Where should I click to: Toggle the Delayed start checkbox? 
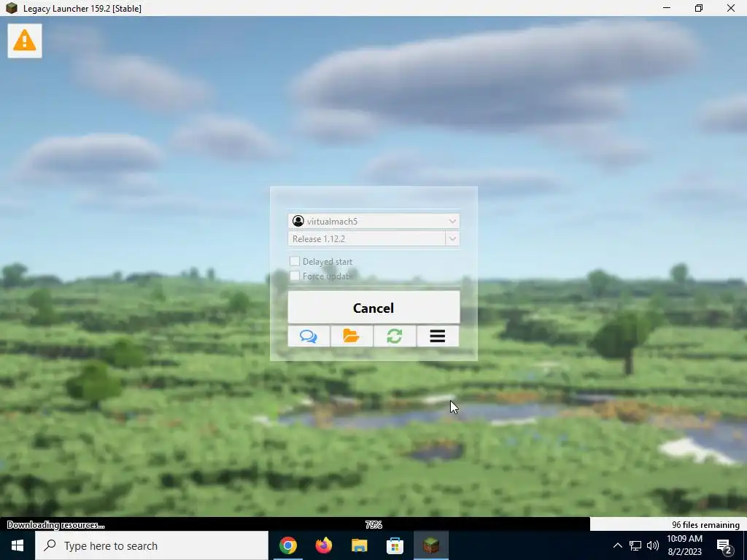pyautogui.click(x=295, y=261)
